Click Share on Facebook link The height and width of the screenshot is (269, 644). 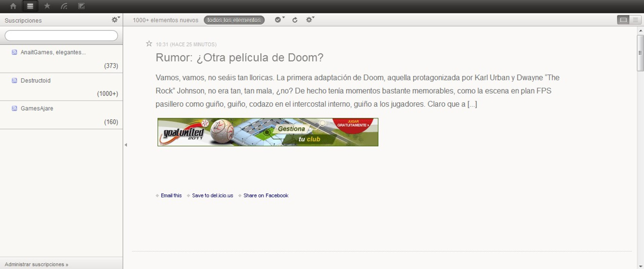tap(266, 195)
